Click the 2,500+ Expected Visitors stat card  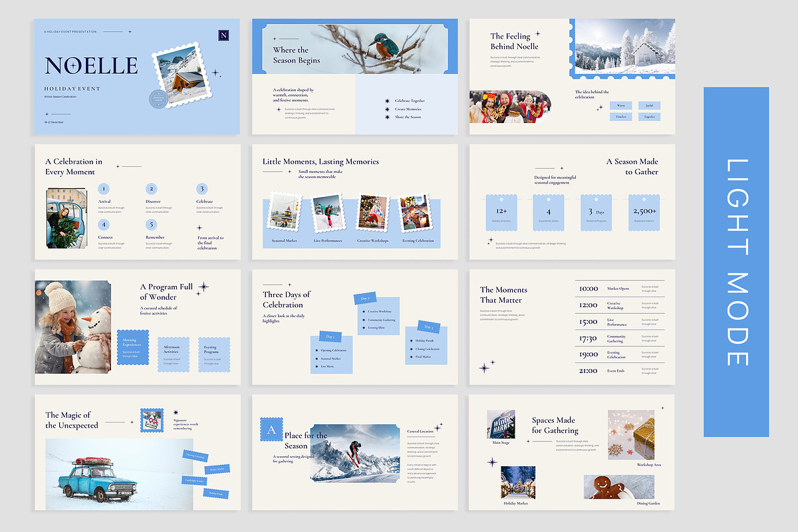(x=643, y=213)
